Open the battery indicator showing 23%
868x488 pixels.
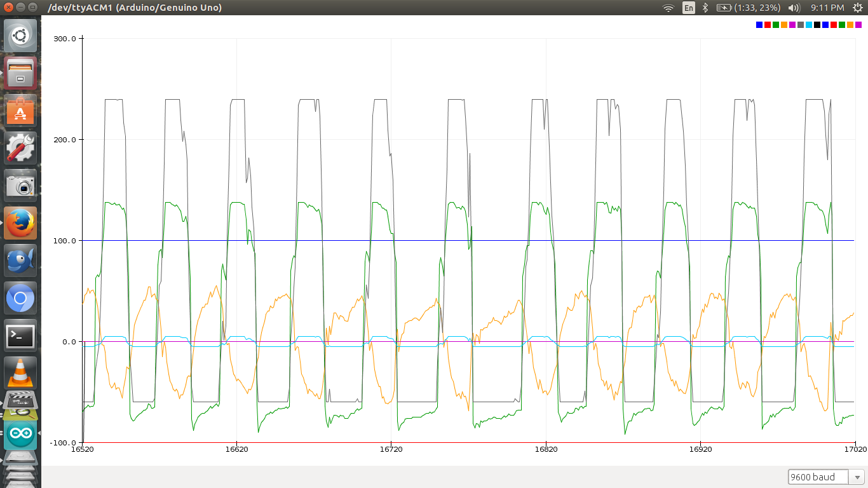(x=750, y=8)
